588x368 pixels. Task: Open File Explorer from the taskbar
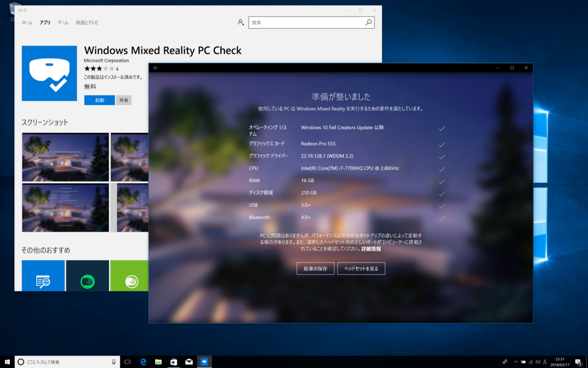pyautogui.click(x=158, y=362)
